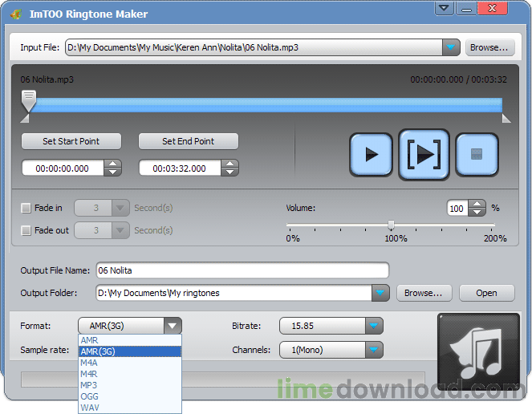Increase volume percent with up arrow
The width and height of the screenshot is (532, 414).
pyautogui.click(x=477, y=204)
